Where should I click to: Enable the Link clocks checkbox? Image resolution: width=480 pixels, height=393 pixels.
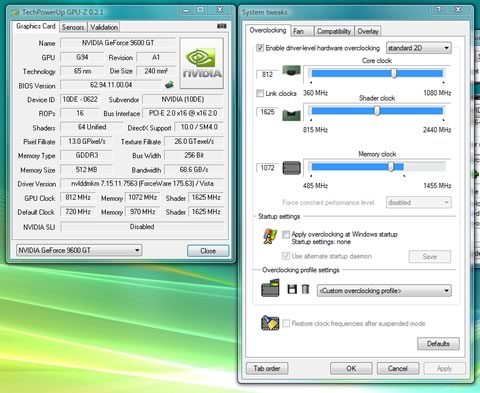click(x=260, y=93)
